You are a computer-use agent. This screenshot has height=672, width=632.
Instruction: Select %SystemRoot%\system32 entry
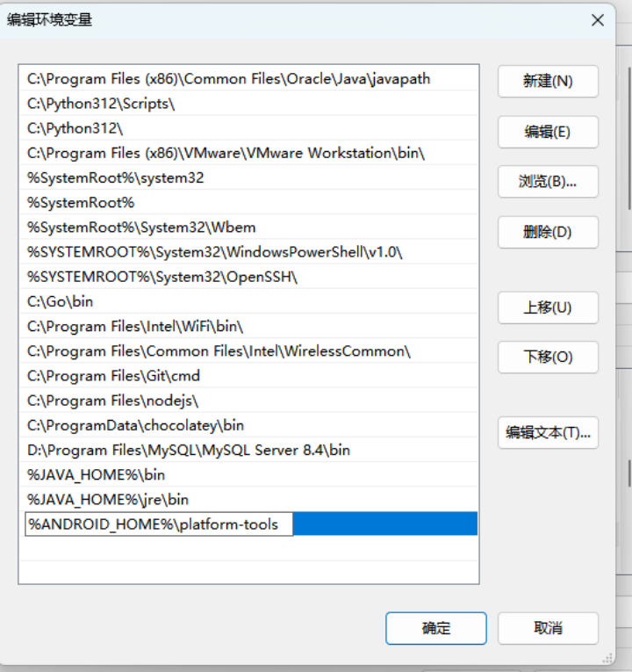coord(248,177)
